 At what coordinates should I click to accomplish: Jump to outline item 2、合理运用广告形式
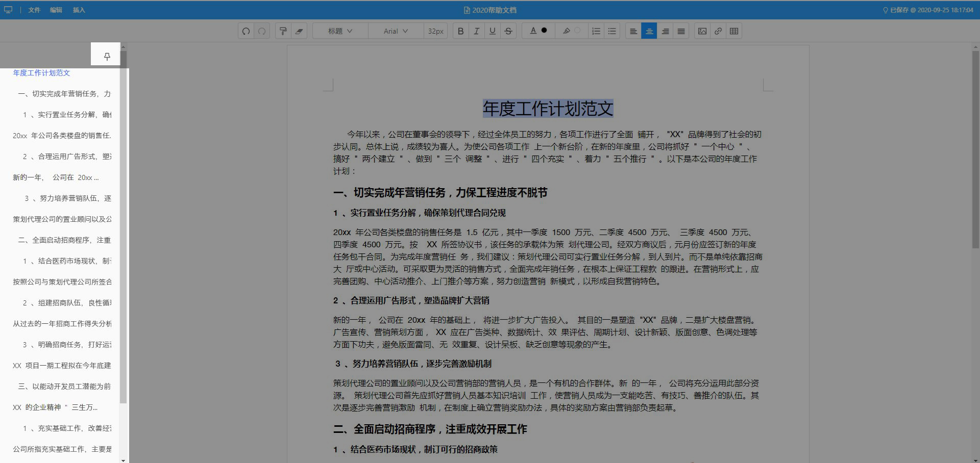(67, 157)
